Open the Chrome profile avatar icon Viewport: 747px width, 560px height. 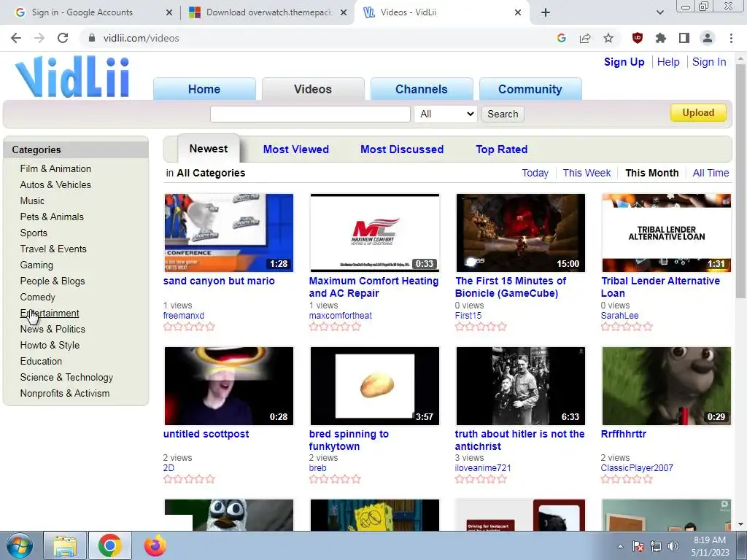708,38
